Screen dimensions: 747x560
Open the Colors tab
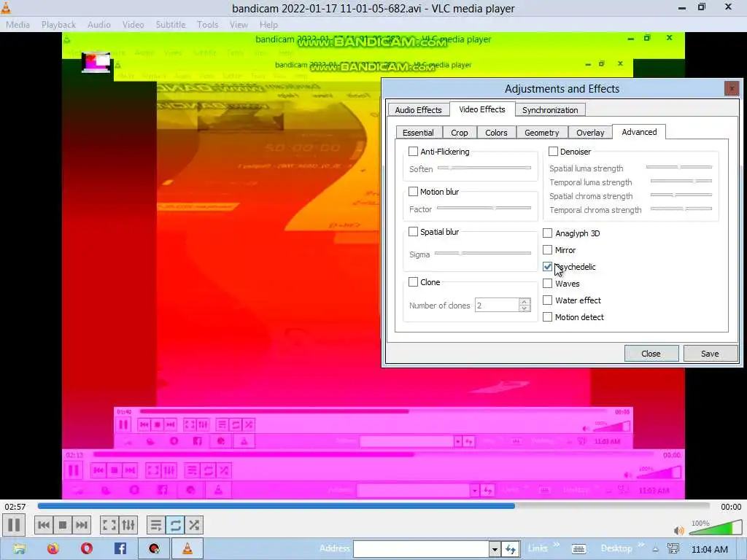[496, 133]
